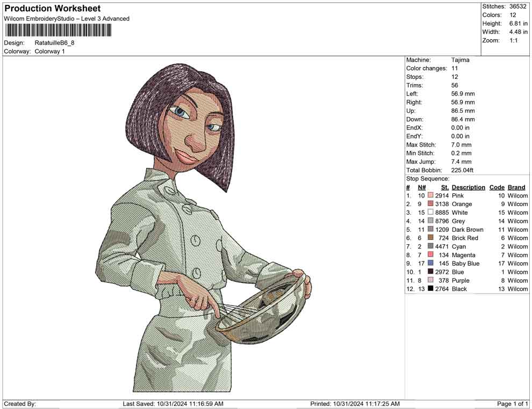The width and height of the screenshot is (532, 409).
Task: Pick the Baby Blue thread swatch
Action: [x=430, y=263]
